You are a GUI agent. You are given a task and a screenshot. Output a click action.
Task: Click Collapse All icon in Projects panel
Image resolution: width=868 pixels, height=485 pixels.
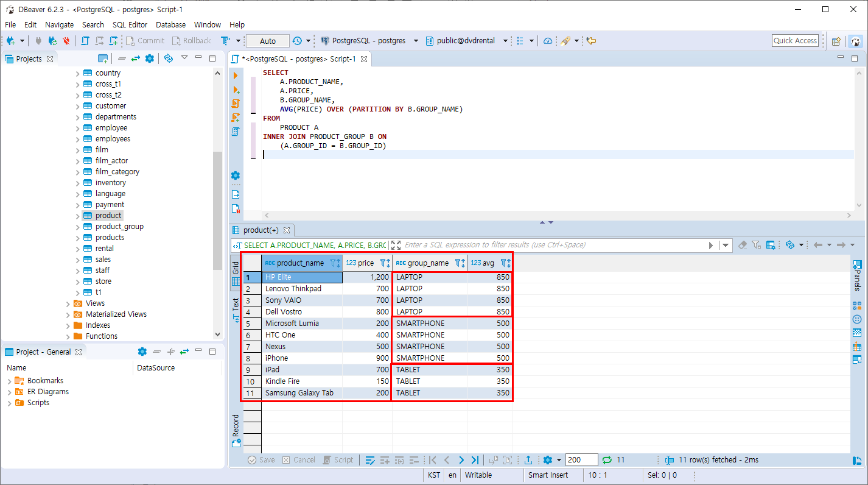pos(122,58)
